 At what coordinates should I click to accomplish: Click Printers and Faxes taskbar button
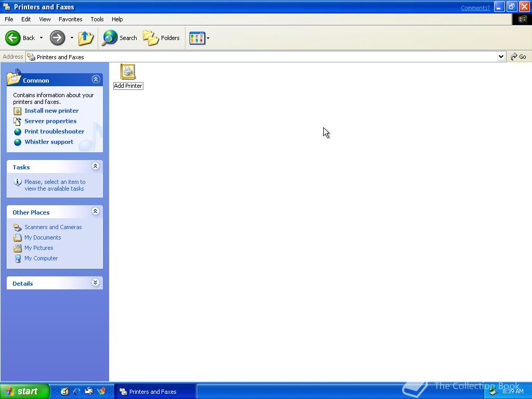pyautogui.click(x=155, y=392)
